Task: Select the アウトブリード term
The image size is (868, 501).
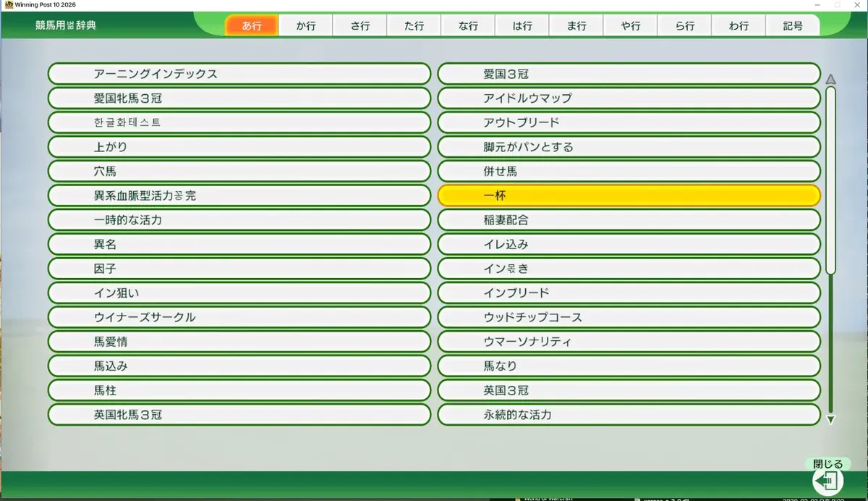Action: [629, 122]
